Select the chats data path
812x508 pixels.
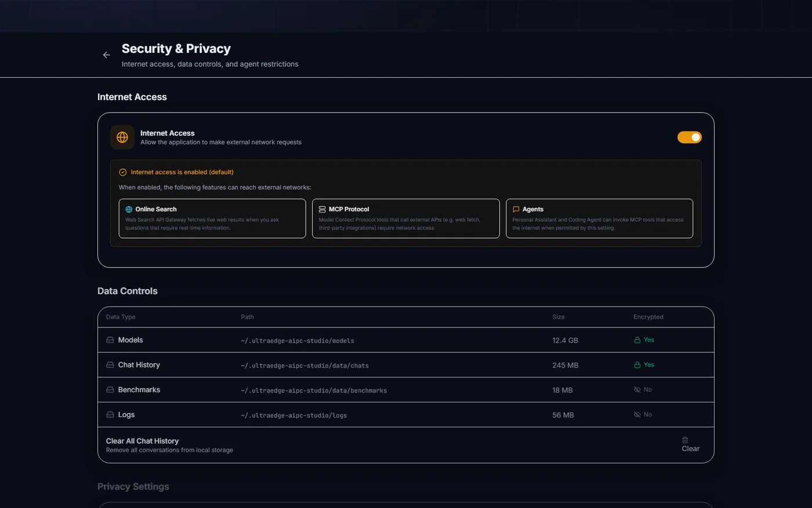tap(304, 366)
